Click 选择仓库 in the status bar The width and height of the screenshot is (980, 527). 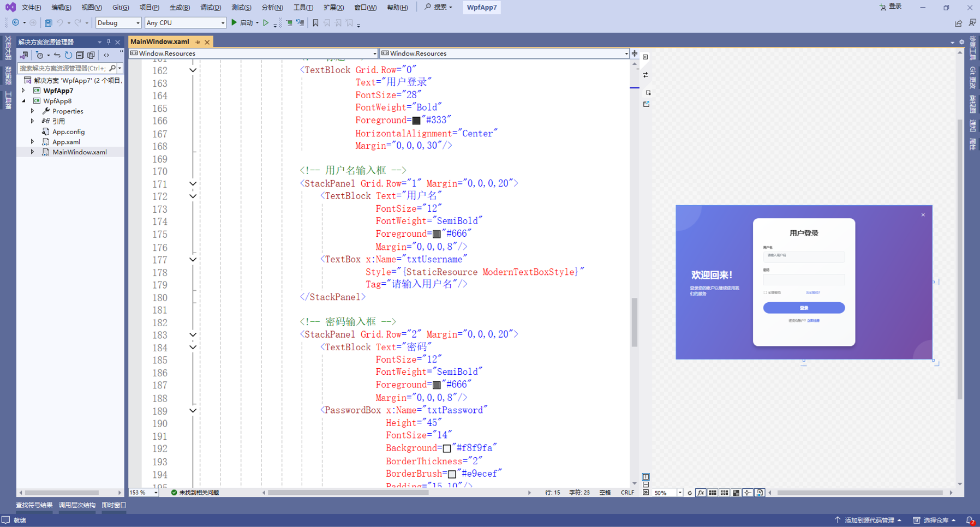pos(935,520)
